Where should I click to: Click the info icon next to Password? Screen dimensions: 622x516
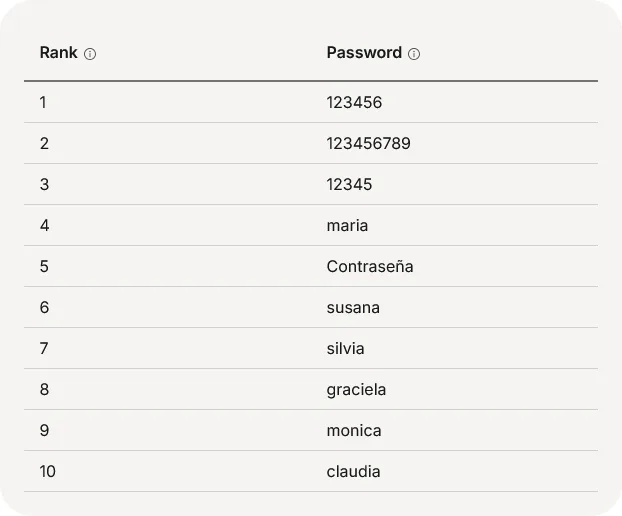click(x=414, y=54)
